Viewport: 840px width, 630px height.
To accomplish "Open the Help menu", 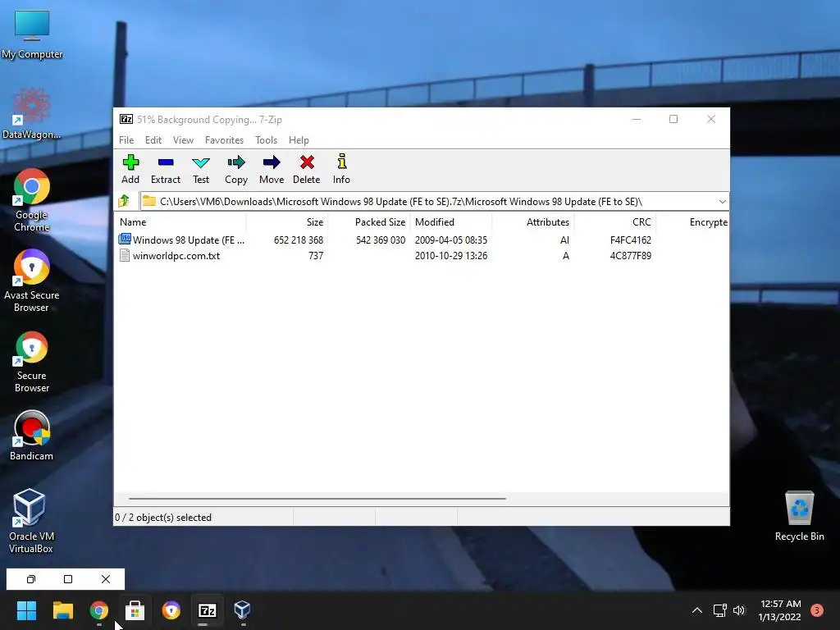I will (x=299, y=139).
